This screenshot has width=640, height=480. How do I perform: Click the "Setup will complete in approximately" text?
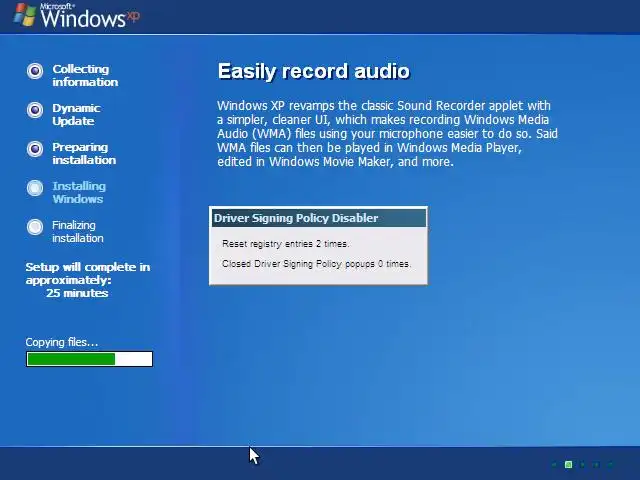pos(88,273)
